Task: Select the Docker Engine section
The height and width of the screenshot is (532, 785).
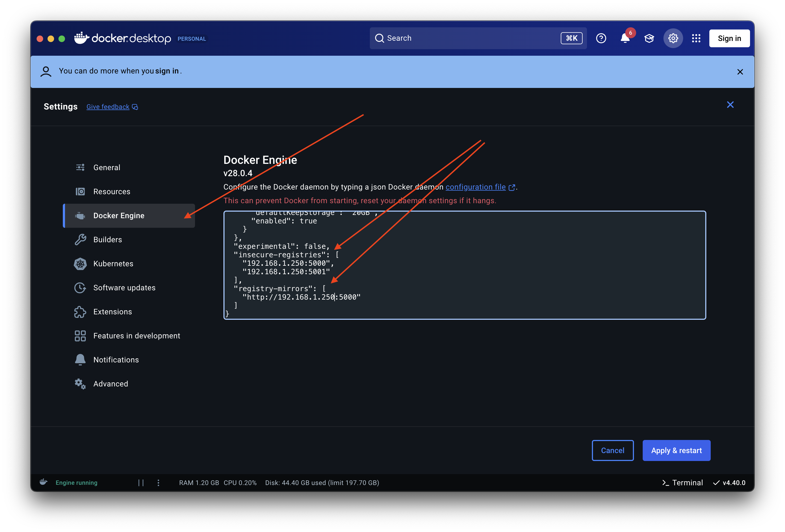Action: coord(129,215)
